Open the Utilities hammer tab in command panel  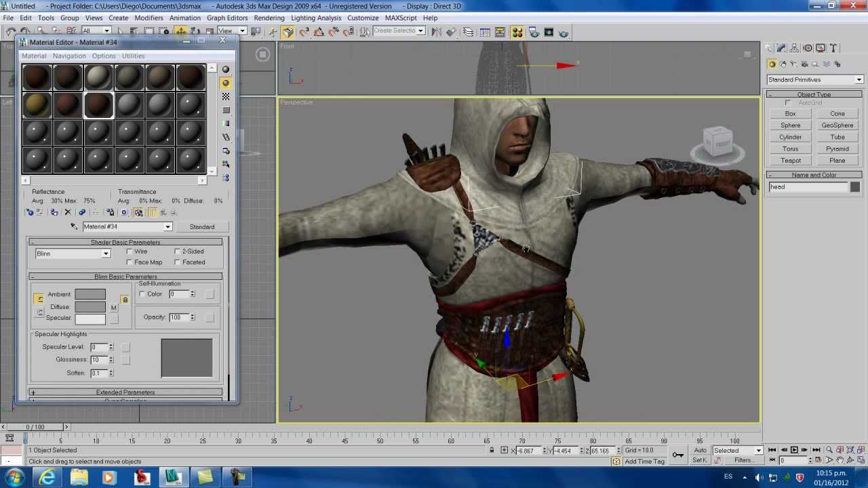(x=833, y=48)
